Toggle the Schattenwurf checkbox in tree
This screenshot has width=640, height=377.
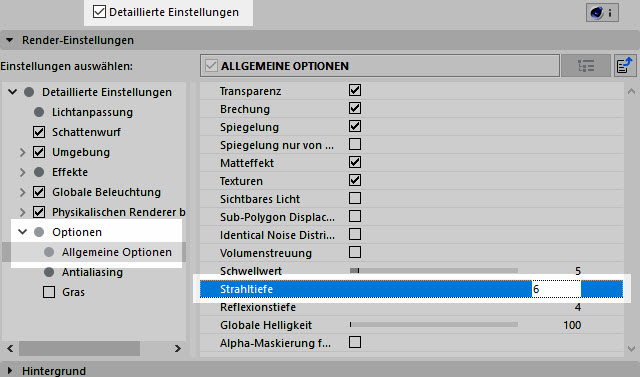click(x=39, y=132)
